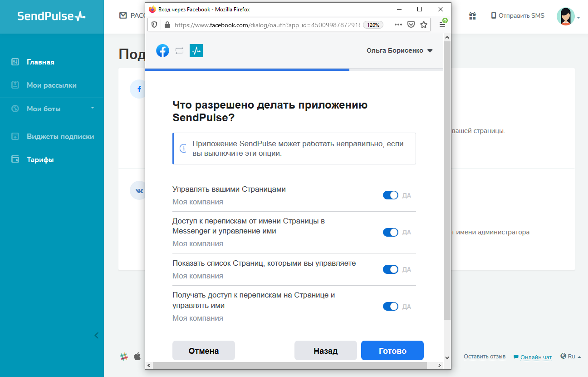Click the Facebook circle icon on the SendPulse page

click(x=138, y=89)
